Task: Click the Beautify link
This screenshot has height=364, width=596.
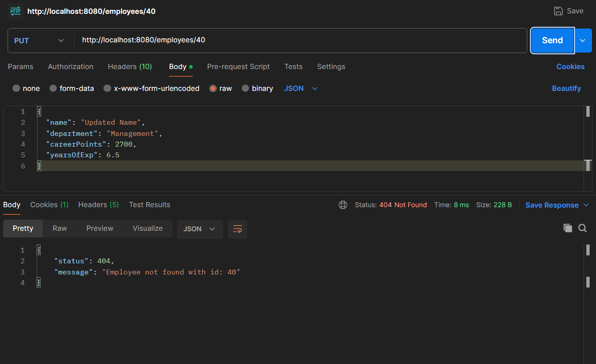Action: 566,88
